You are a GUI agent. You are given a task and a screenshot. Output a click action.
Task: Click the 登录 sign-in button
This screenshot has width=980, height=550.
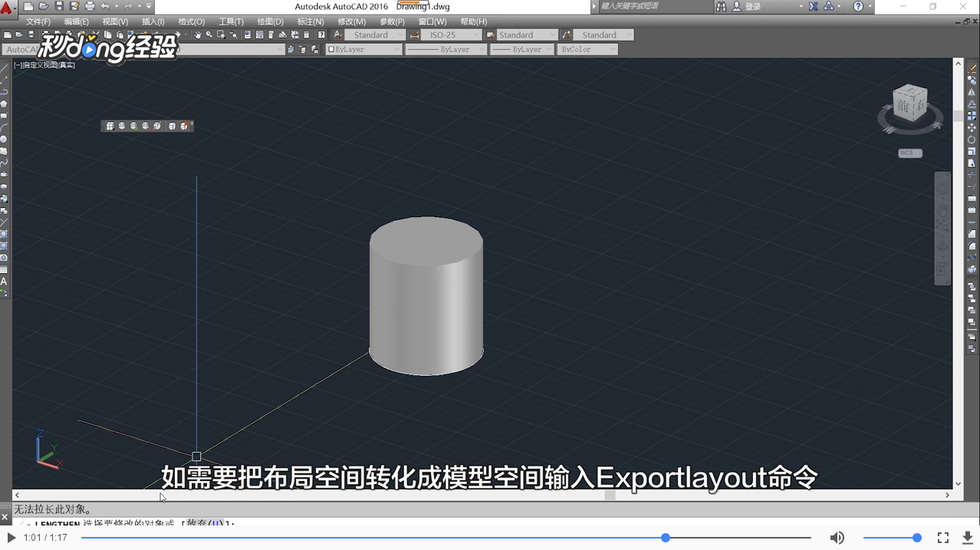[x=752, y=7]
